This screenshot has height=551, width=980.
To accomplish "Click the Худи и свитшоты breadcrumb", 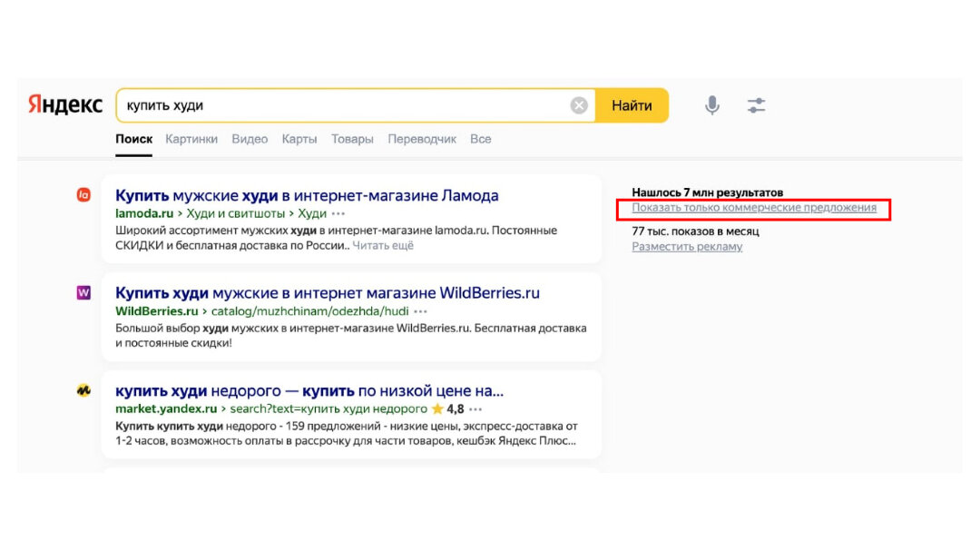I will 236,214.
